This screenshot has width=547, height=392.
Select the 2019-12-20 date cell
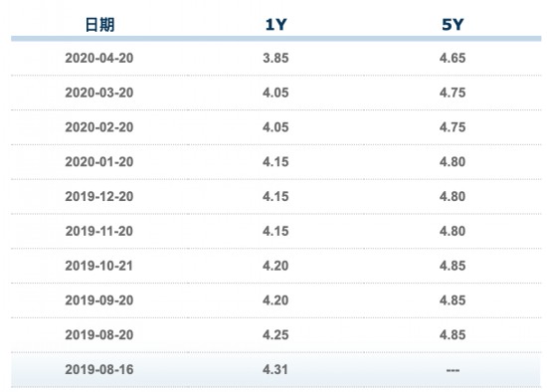pyautogui.click(x=99, y=196)
